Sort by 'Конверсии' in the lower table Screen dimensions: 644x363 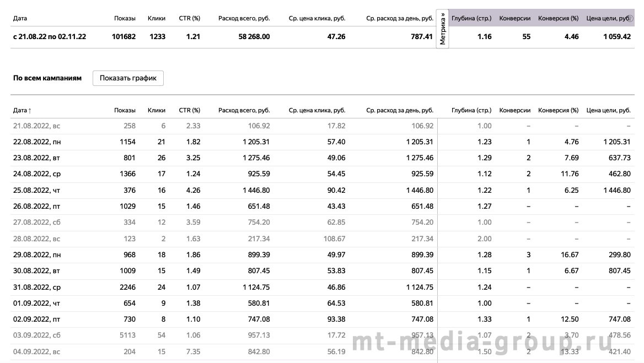tap(514, 110)
